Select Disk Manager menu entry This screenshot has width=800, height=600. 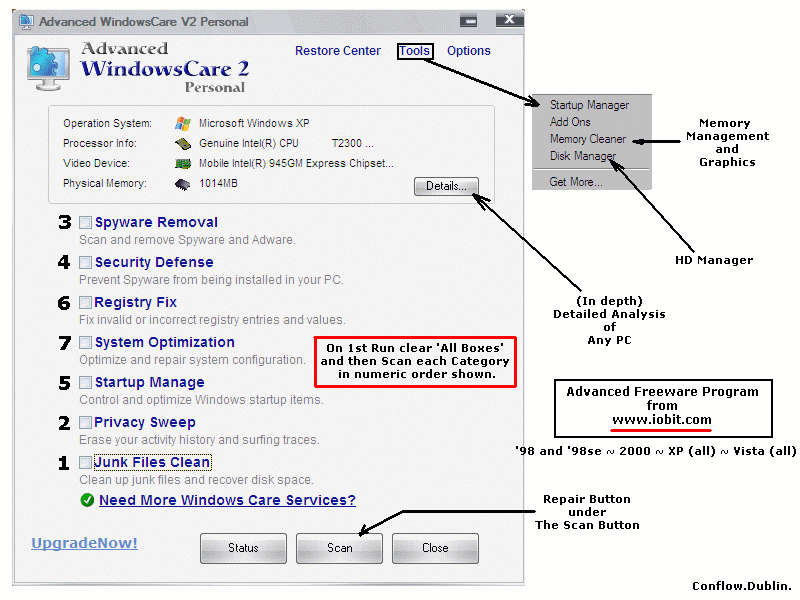pyautogui.click(x=583, y=156)
